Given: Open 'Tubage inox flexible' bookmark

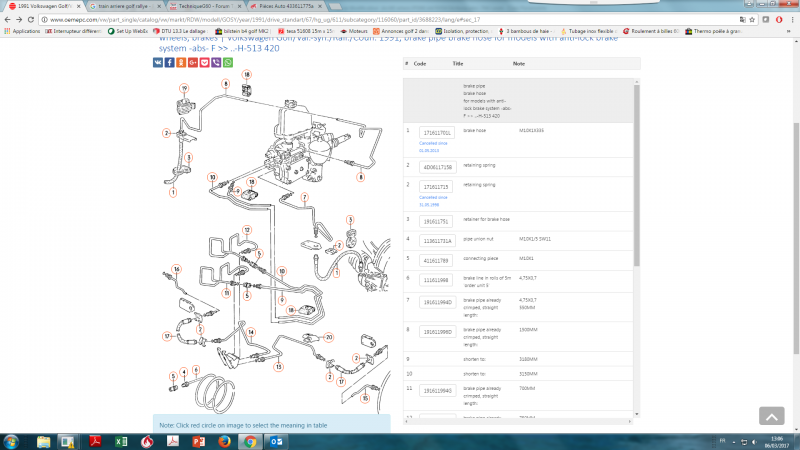Looking at the screenshot, I should tap(589, 31).
